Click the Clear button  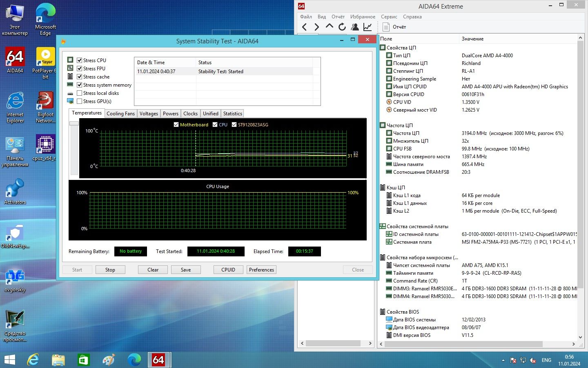153,270
